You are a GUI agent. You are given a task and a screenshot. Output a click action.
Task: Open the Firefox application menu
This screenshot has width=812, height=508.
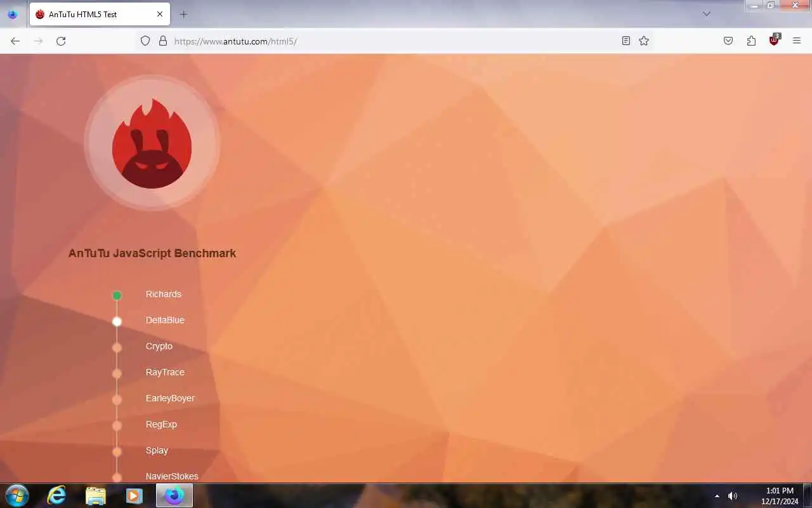pyautogui.click(x=797, y=41)
